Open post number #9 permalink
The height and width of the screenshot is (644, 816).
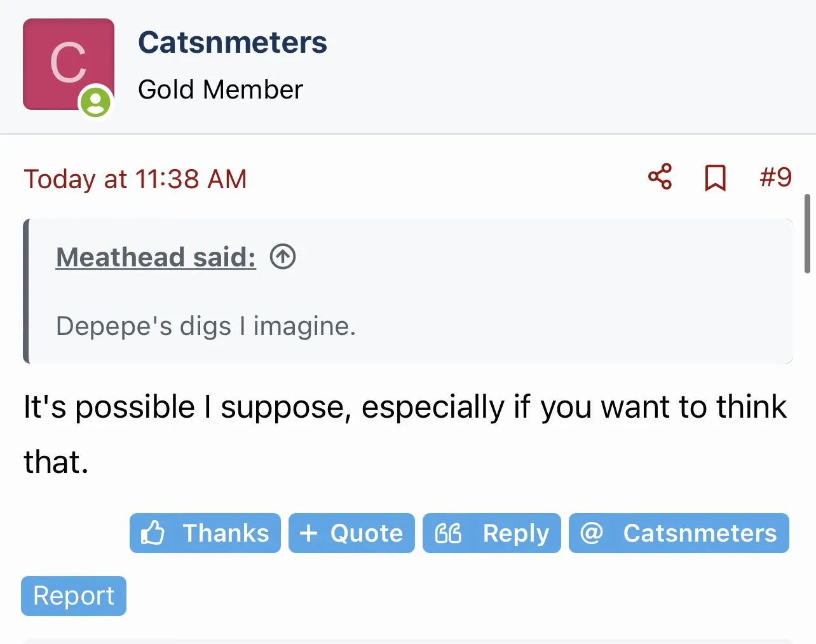click(x=775, y=177)
